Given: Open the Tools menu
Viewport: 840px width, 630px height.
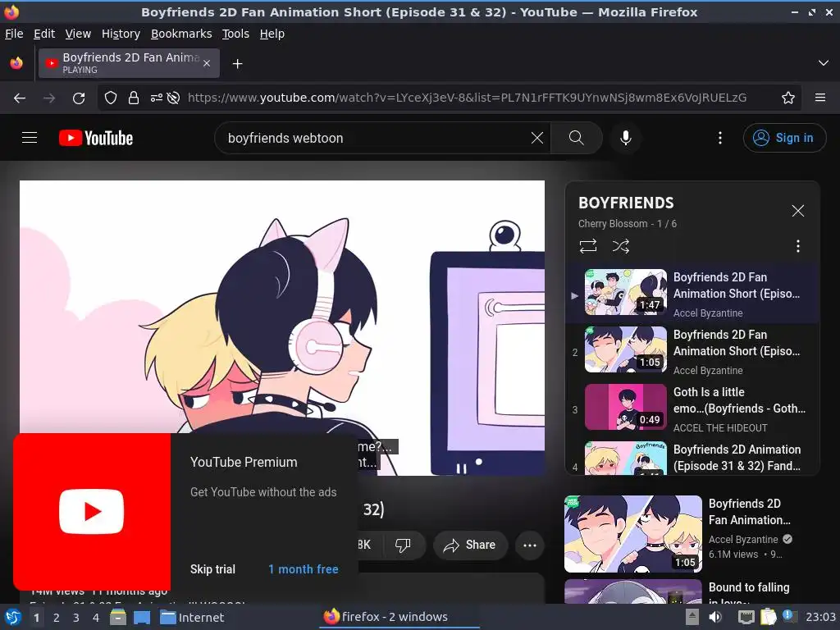Looking at the screenshot, I should (x=235, y=34).
